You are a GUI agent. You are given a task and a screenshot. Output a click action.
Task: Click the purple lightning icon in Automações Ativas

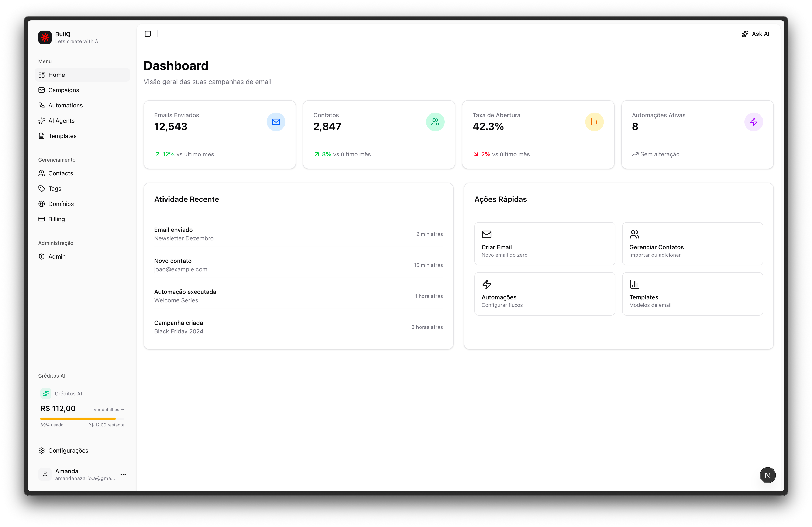point(753,122)
